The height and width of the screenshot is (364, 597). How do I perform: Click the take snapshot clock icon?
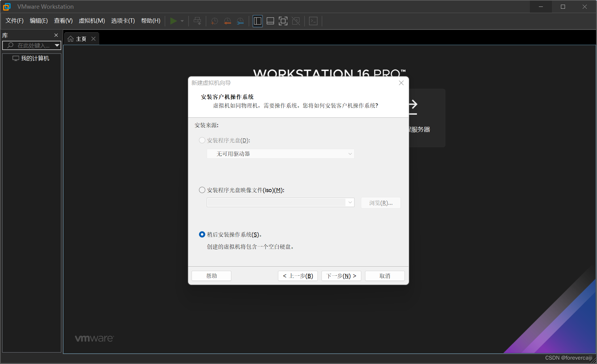point(214,21)
